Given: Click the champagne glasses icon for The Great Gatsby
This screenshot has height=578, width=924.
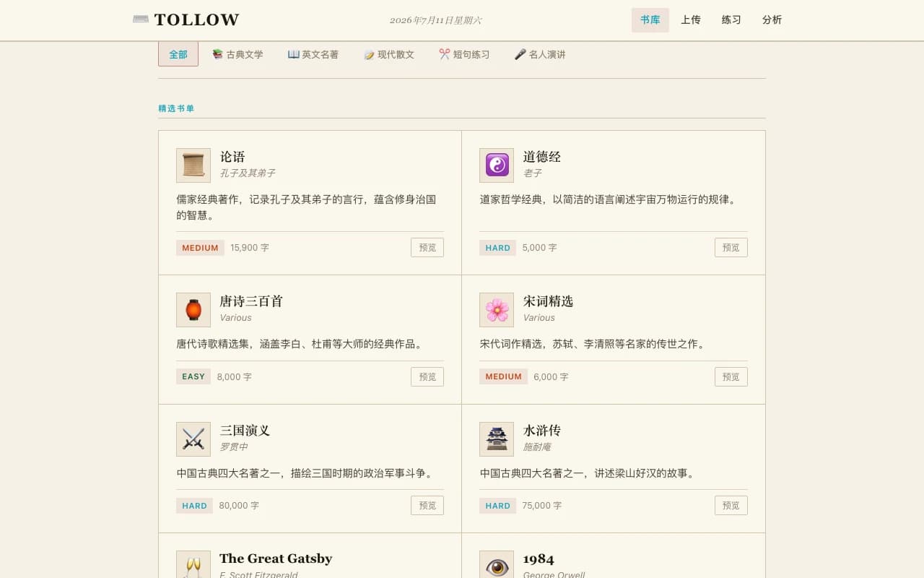Looking at the screenshot, I should (x=193, y=565).
